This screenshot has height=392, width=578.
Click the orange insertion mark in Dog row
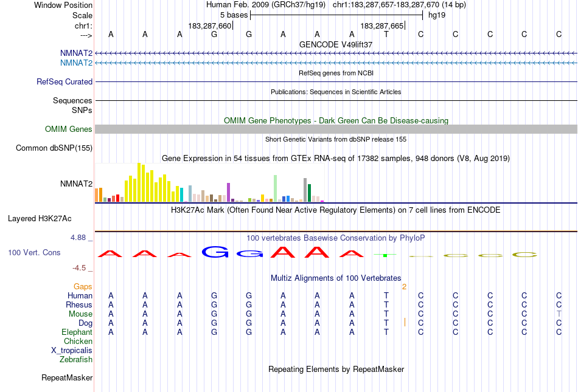point(405,323)
